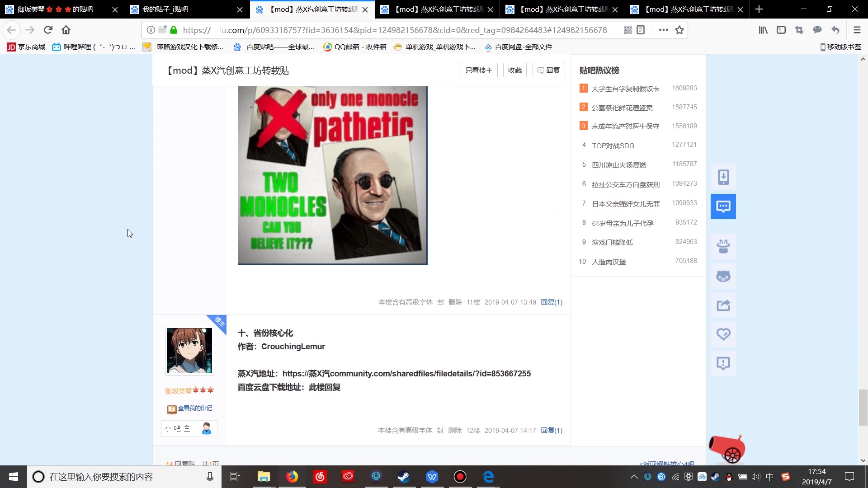Viewport: 868px width, 488px height.
Task: Open the QR code icon in address bar
Action: point(627,30)
